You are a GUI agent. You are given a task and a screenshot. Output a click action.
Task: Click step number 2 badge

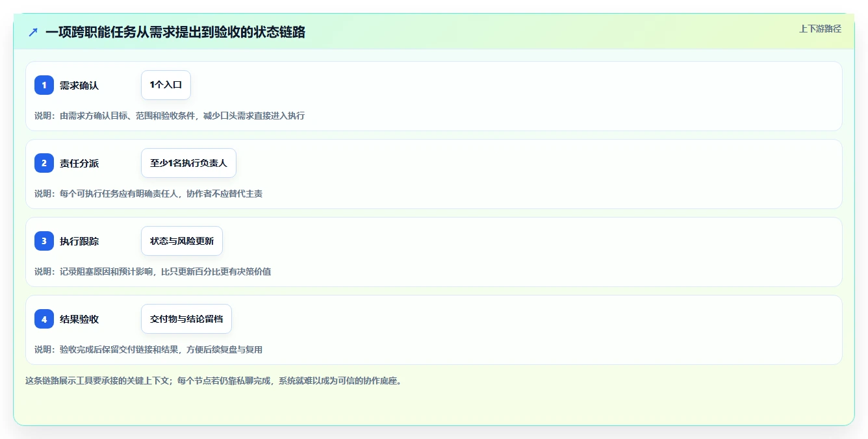(x=44, y=163)
